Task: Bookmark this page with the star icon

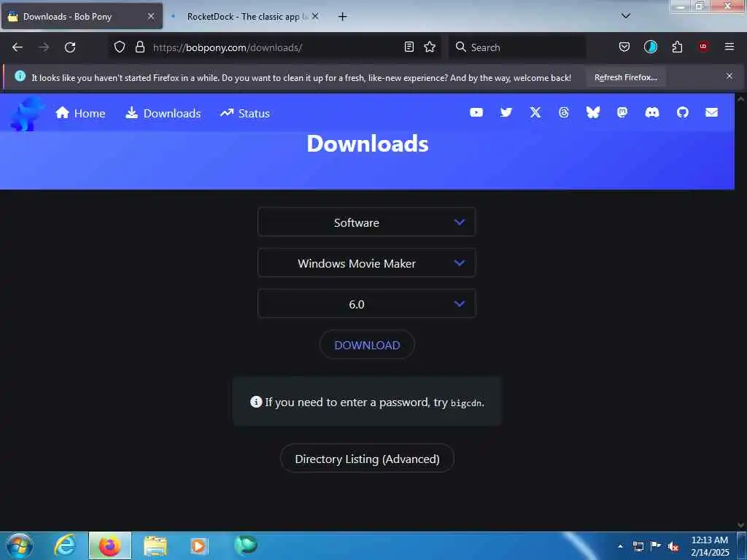Action: [430, 47]
